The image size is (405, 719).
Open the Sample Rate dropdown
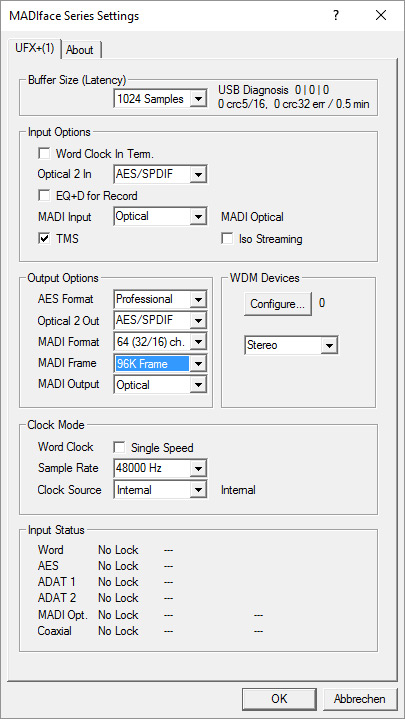[160, 468]
